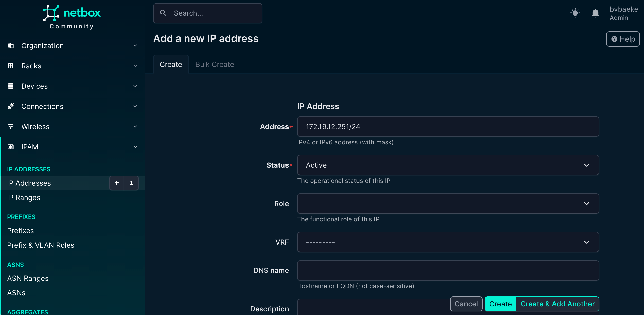Click the Racks icon in sidebar
The image size is (644, 315).
(11, 66)
